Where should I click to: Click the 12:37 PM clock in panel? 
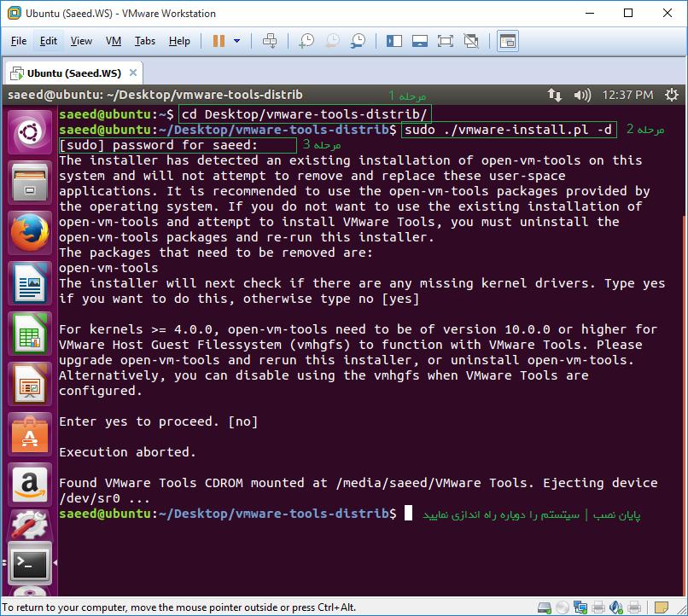(x=627, y=95)
